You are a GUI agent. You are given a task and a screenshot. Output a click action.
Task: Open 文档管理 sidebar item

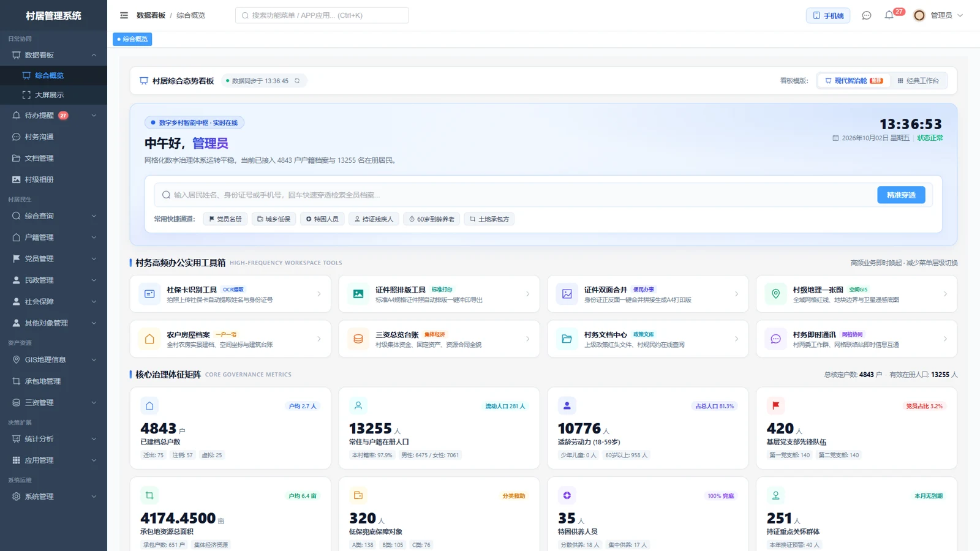click(53, 158)
